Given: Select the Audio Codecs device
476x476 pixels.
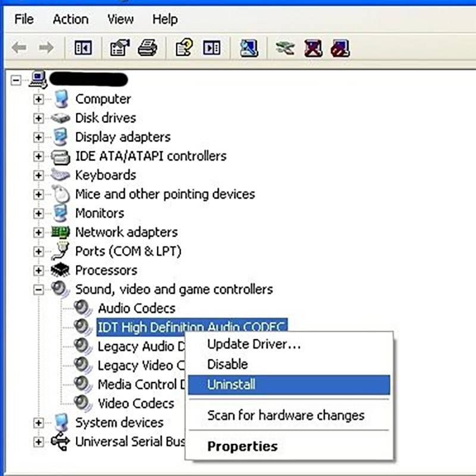Looking at the screenshot, I should point(136,308).
